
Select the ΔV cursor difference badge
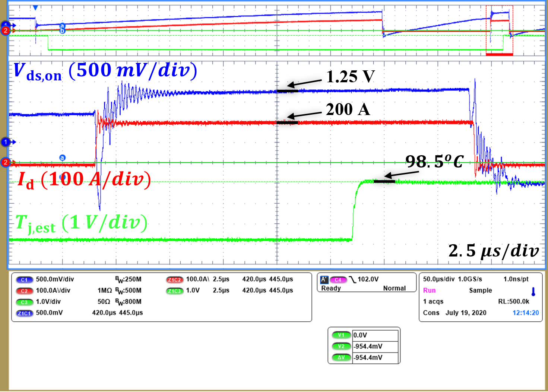(x=341, y=357)
